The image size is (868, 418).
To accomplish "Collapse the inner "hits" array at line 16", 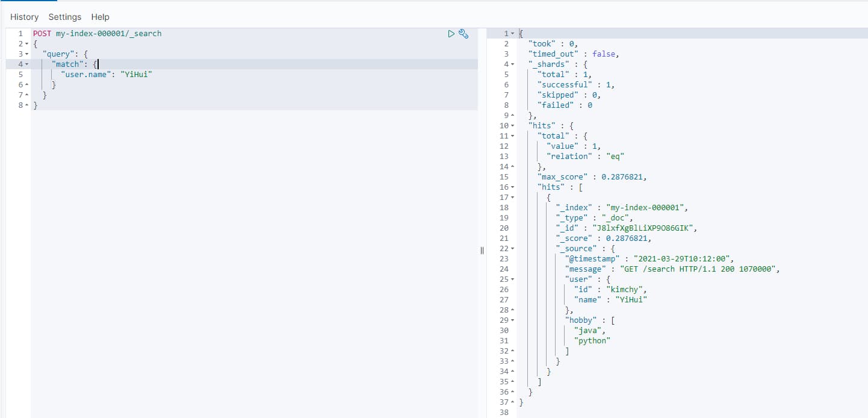I will click(512, 187).
